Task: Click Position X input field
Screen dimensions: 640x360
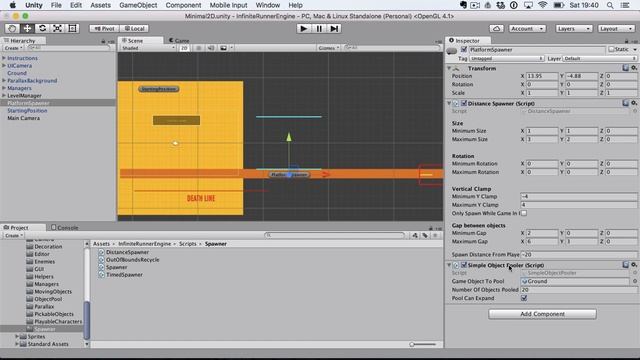Action: pos(541,76)
